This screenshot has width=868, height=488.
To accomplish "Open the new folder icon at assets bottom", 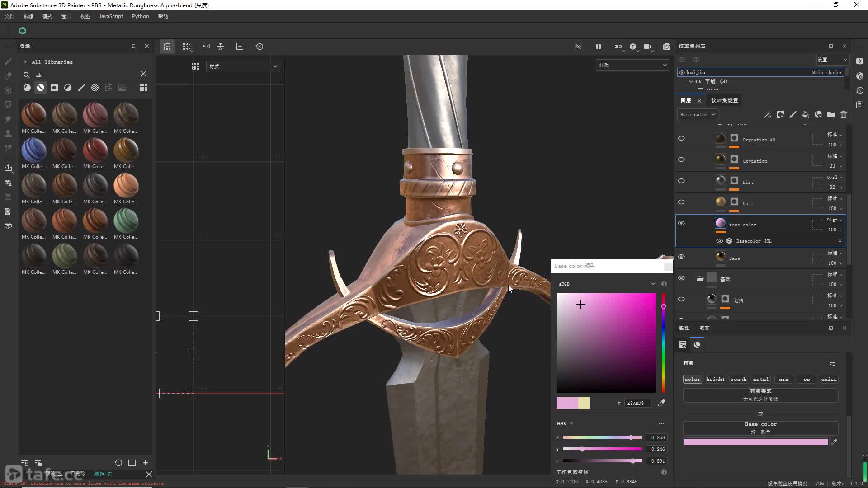I will pos(132,463).
